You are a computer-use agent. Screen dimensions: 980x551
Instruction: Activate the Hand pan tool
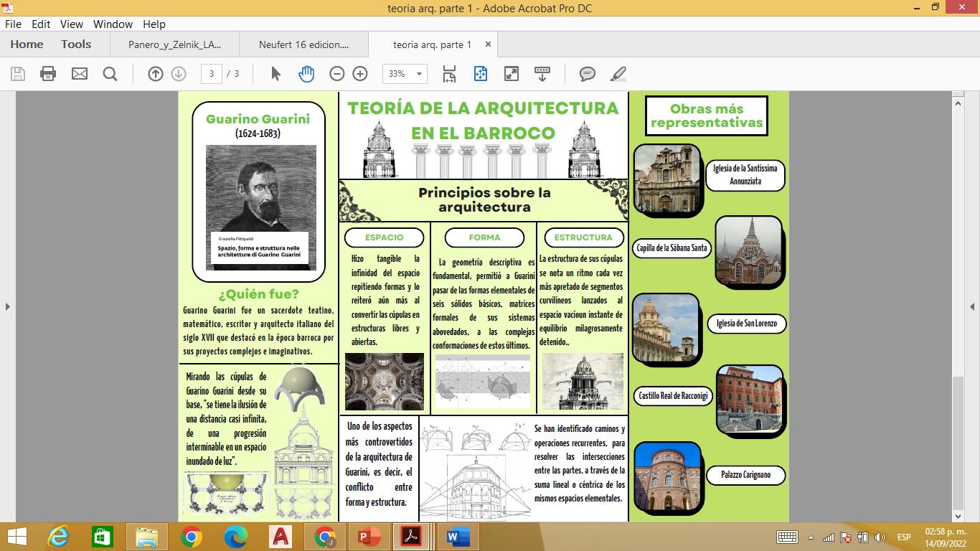[306, 73]
